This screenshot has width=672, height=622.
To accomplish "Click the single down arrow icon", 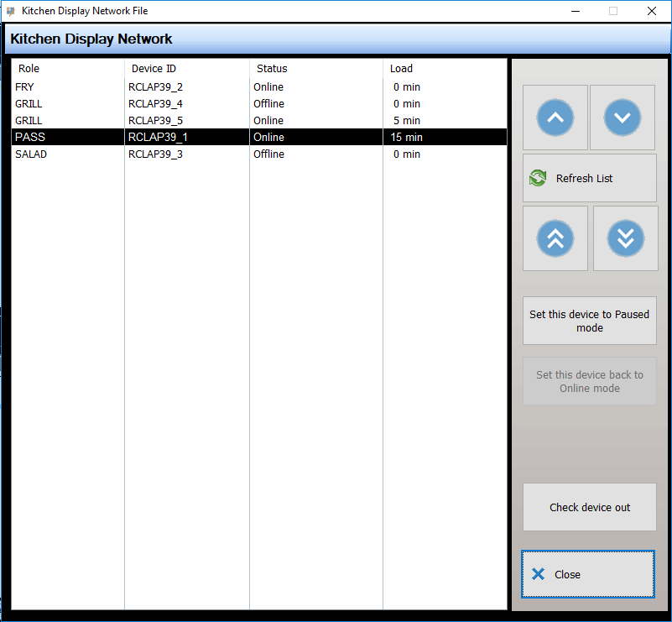I will [x=622, y=118].
